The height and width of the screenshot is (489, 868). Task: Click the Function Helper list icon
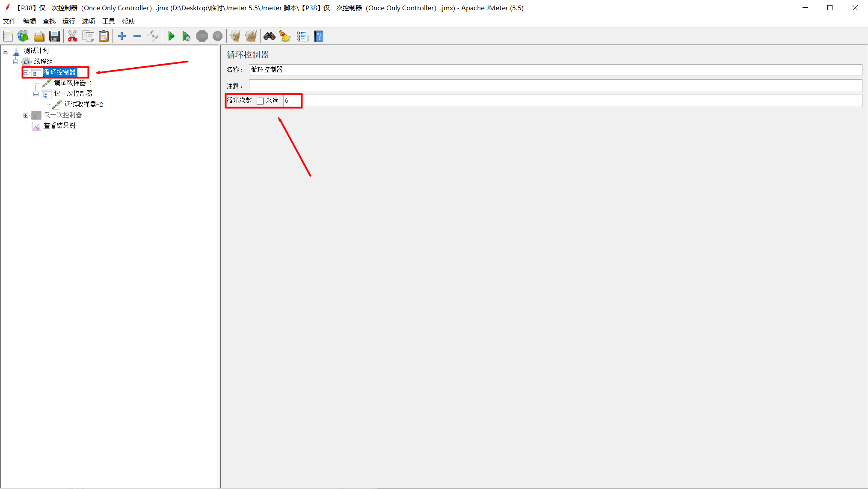pyautogui.click(x=302, y=36)
